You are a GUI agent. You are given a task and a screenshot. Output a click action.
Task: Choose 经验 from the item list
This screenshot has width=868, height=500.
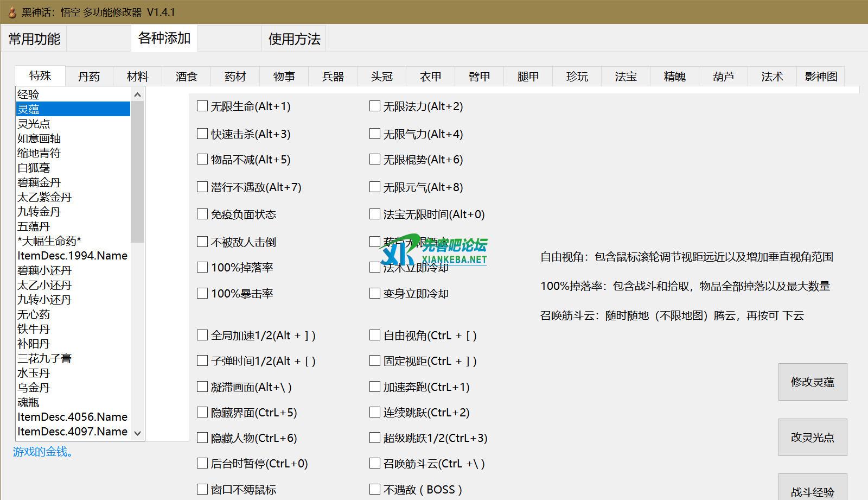28,94
